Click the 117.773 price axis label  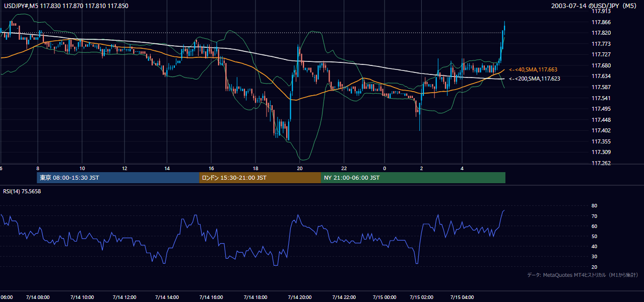601,44
